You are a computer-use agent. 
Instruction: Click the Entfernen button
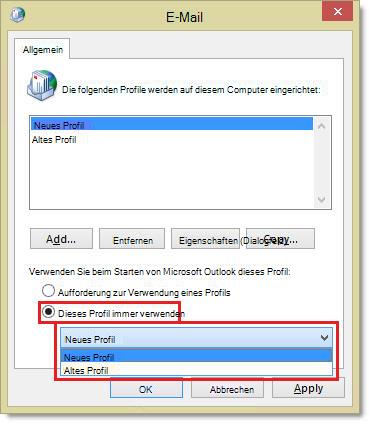click(x=132, y=239)
